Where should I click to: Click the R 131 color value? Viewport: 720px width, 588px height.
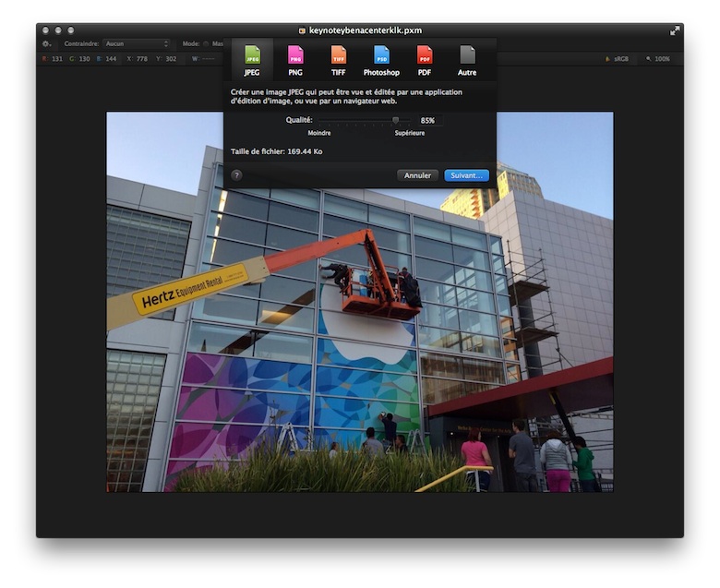pos(53,59)
